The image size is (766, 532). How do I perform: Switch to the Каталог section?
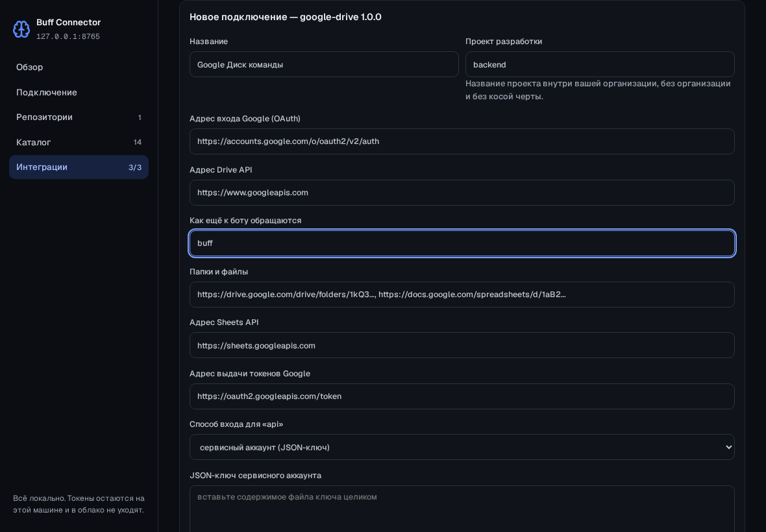pyautogui.click(x=79, y=142)
